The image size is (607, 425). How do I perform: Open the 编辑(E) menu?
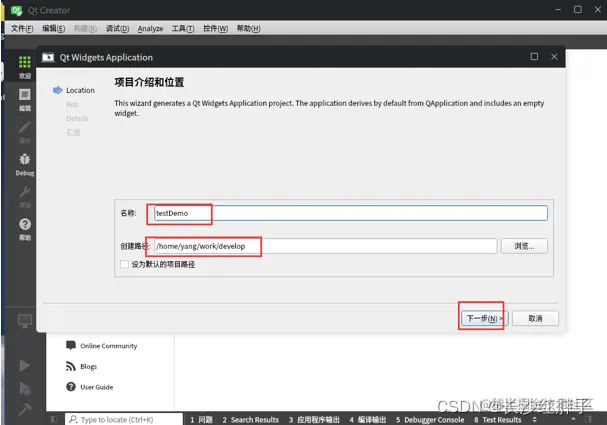pos(53,29)
